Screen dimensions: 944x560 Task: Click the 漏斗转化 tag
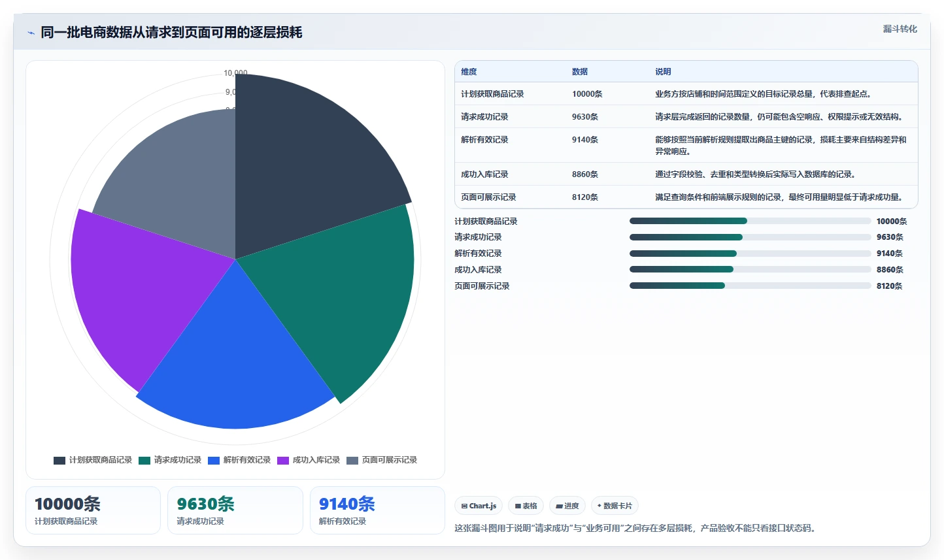point(900,29)
